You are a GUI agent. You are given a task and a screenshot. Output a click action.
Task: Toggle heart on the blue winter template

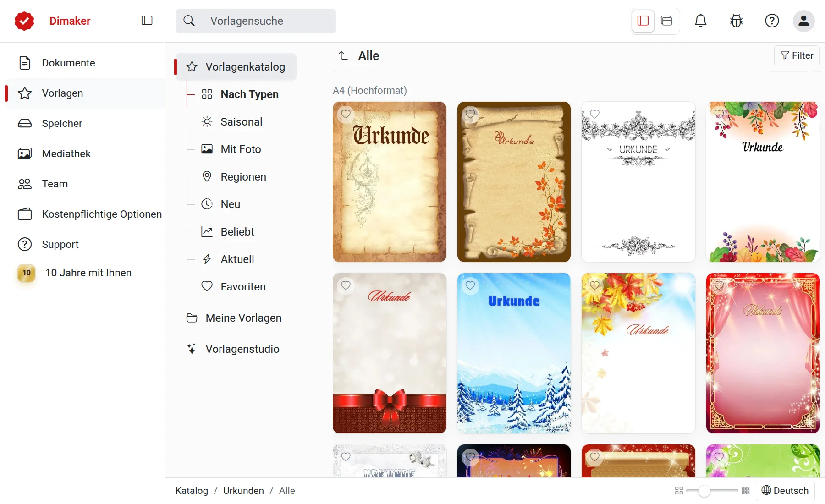470,285
